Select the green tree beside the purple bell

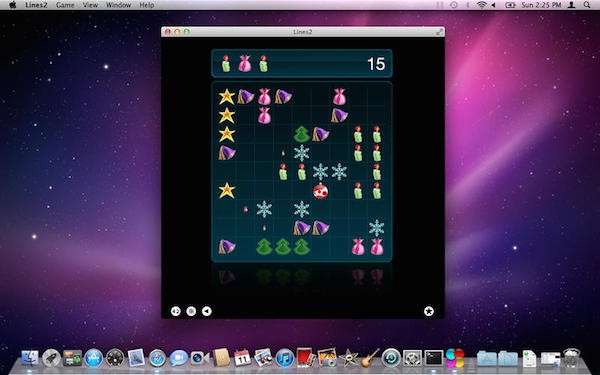(x=302, y=134)
